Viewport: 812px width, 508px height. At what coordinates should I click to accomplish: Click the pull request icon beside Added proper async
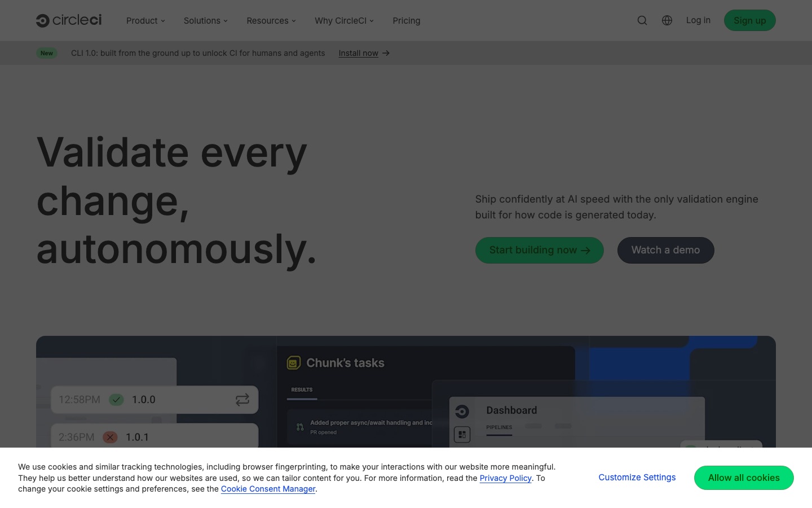pyautogui.click(x=300, y=427)
